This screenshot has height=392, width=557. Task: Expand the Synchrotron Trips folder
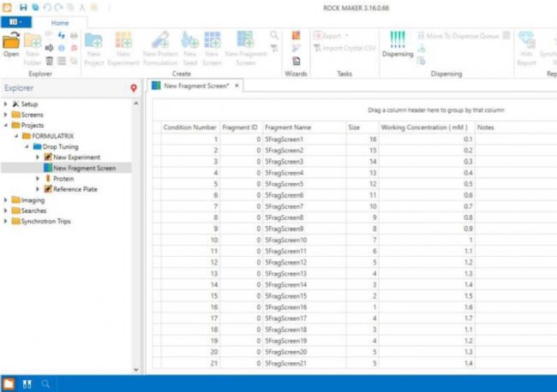pyautogui.click(x=6, y=222)
